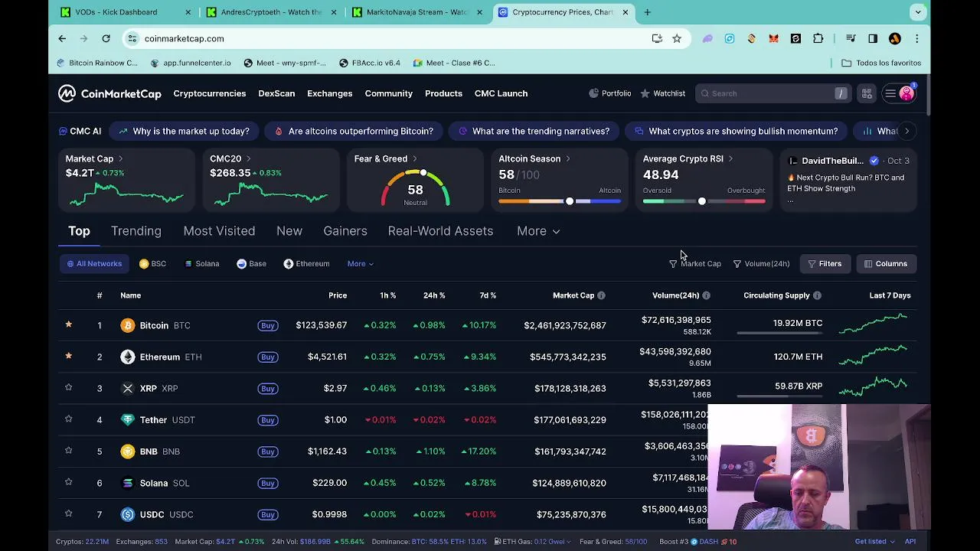Screen dimensions: 980x551
Task: Add XRP to watchlist with star
Action: (x=68, y=387)
